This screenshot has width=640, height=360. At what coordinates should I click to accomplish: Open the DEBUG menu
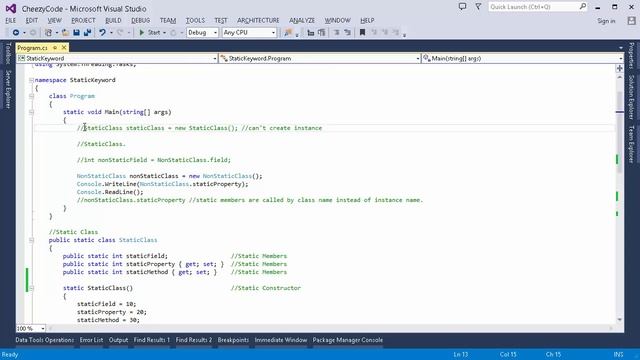pos(140,20)
